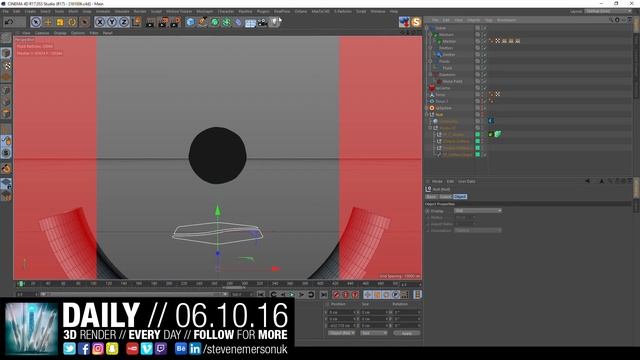
Task: Open Edit Render Settings icon
Action: click(176, 22)
